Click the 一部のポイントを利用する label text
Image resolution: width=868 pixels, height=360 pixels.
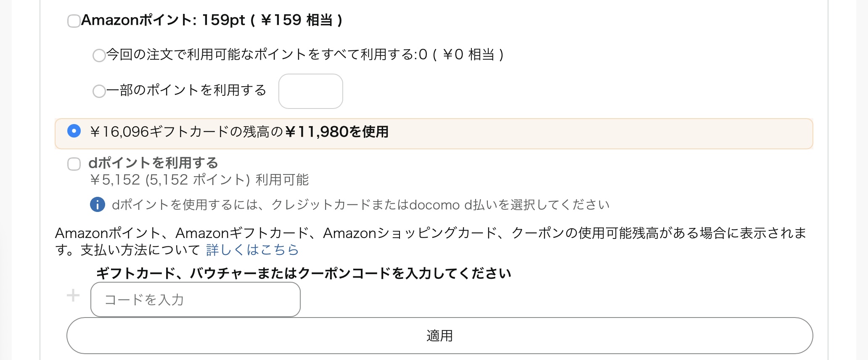coord(186,90)
